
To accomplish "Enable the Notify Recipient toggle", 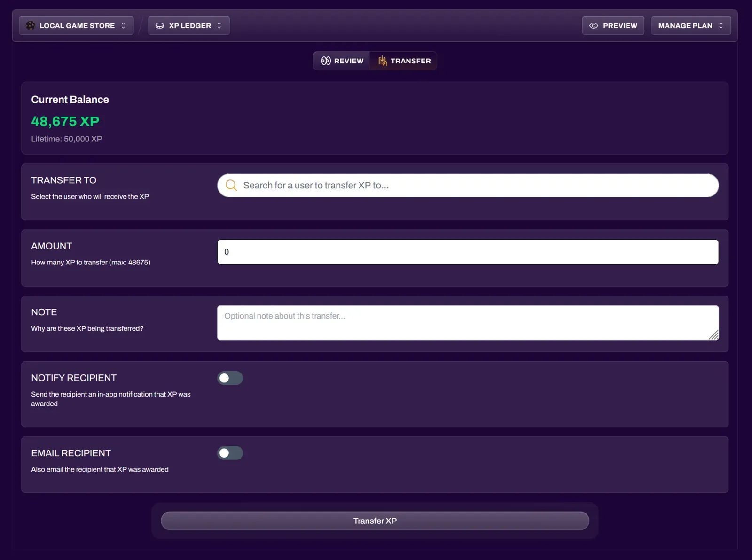I will [230, 378].
